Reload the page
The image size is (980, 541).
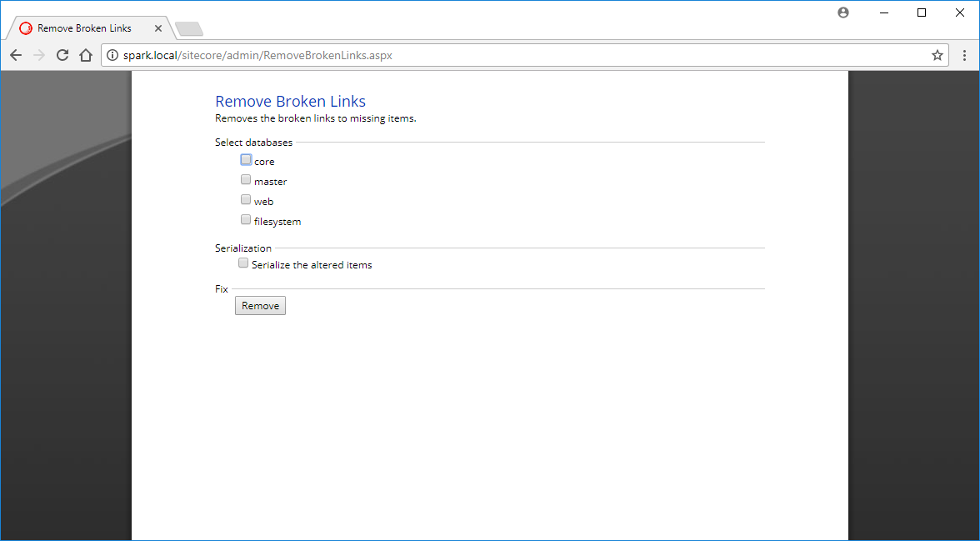pos(62,55)
